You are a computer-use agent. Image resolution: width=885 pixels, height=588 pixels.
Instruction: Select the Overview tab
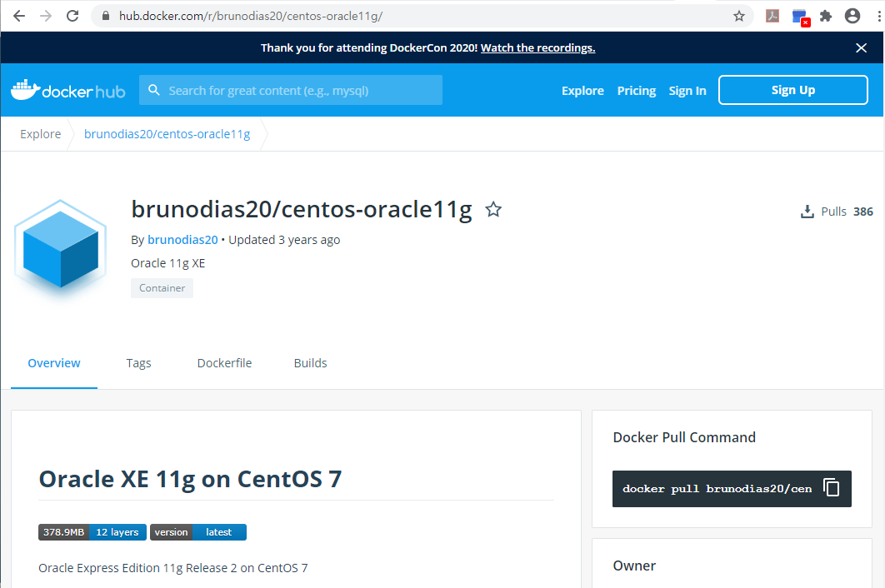click(54, 363)
